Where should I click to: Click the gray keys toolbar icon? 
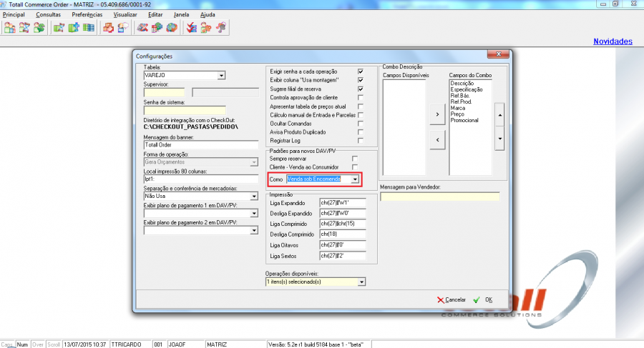221,27
